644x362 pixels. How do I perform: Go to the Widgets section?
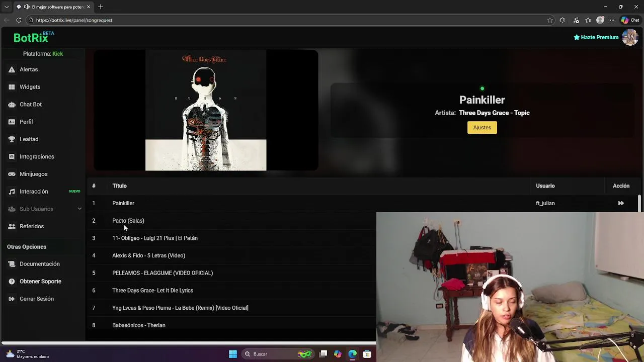coord(30,87)
